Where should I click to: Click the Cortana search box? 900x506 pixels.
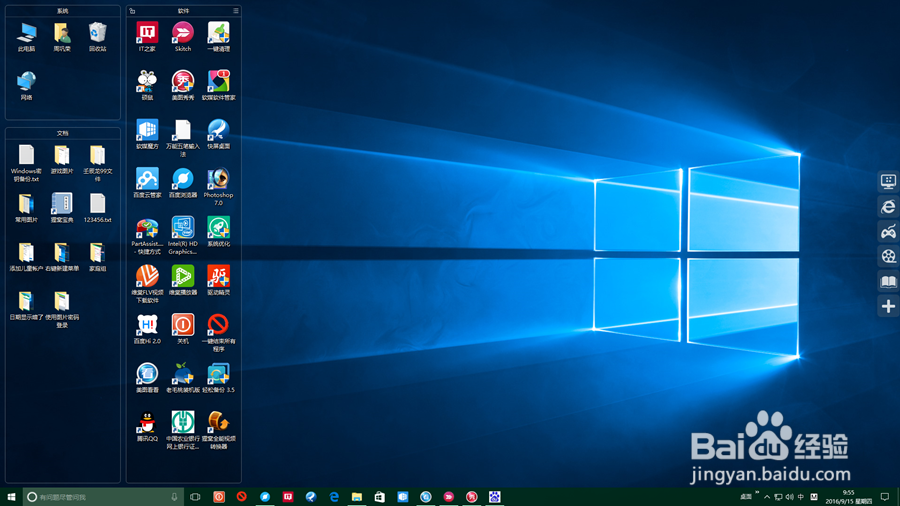[x=103, y=497]
